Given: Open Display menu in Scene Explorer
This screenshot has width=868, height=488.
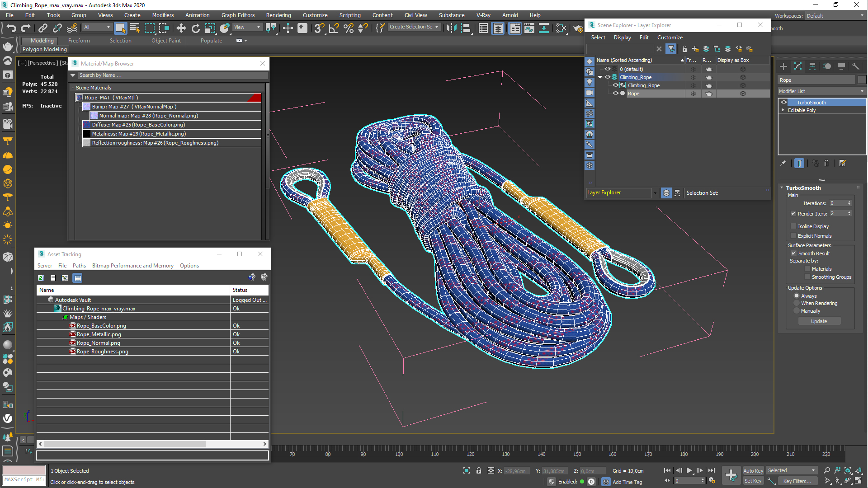Looking at the screenshot, I should point(622,38).
